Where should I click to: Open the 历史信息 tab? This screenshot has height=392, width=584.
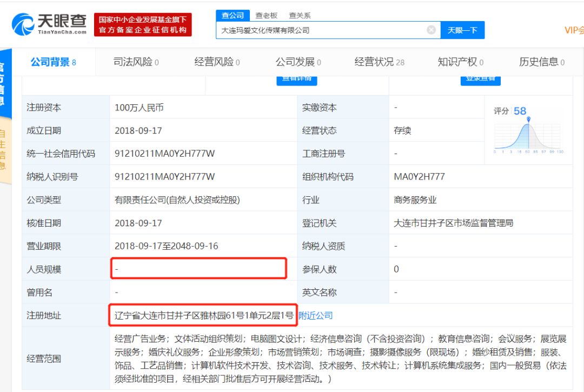tap(542, 62)
